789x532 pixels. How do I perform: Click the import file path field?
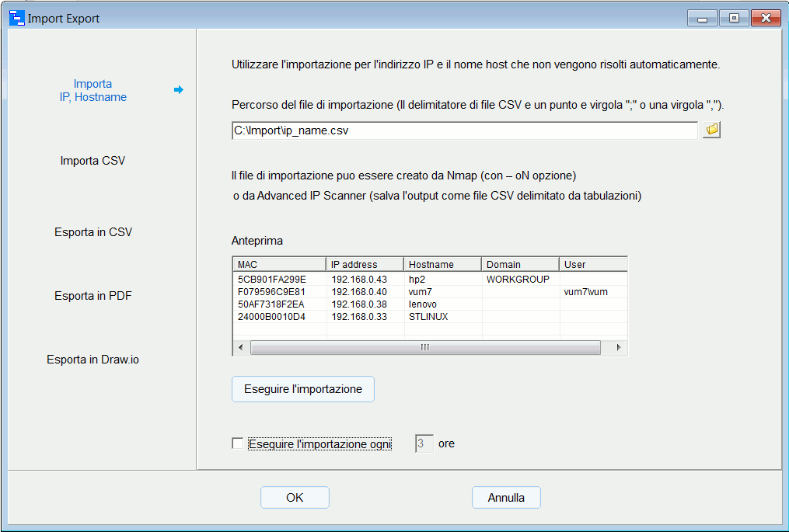(x=463, y=130)
